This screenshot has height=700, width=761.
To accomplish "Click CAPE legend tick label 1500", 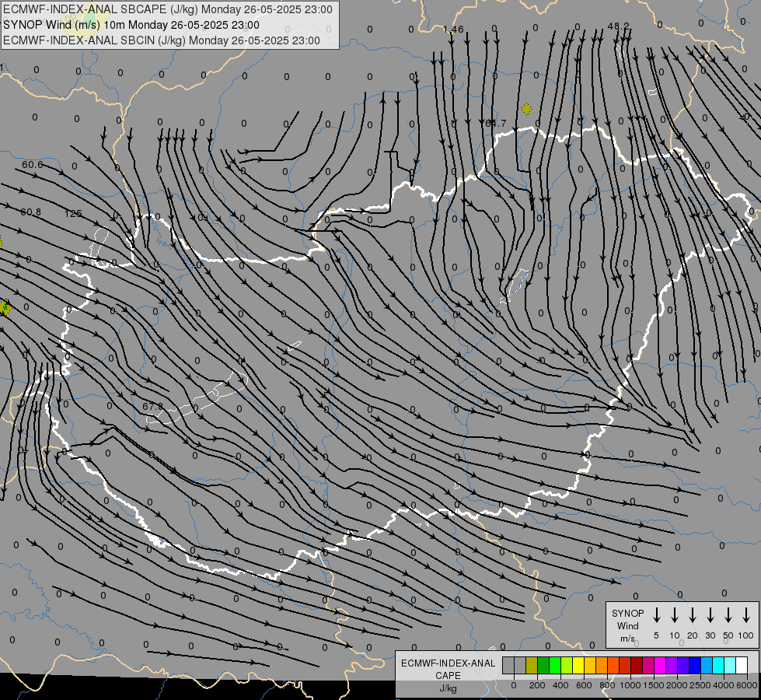I will [x=653, y=685].
